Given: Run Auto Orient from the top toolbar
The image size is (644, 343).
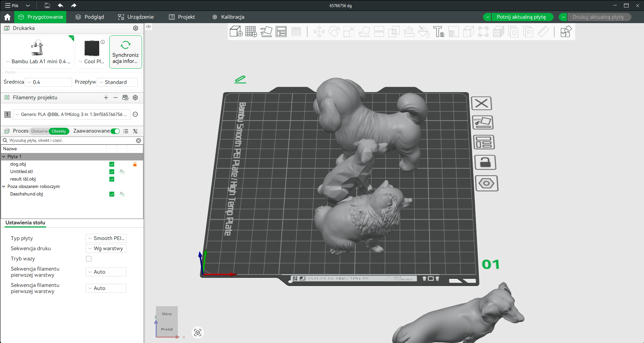Looking at the screenshot, I should [266, 32].
